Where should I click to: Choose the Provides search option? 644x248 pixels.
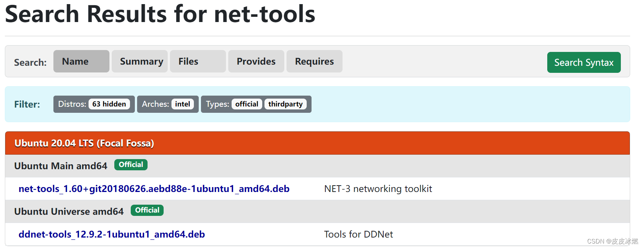coord(256,61)
